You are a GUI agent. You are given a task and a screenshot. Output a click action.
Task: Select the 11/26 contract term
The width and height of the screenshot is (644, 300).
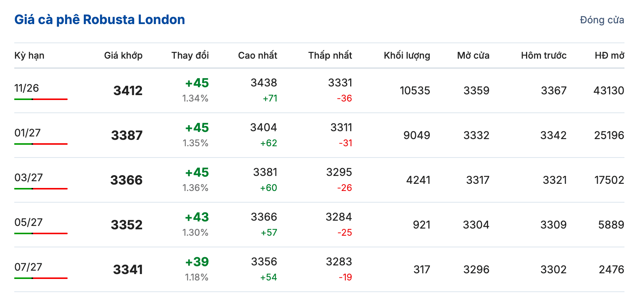click(x=27, y=88)
